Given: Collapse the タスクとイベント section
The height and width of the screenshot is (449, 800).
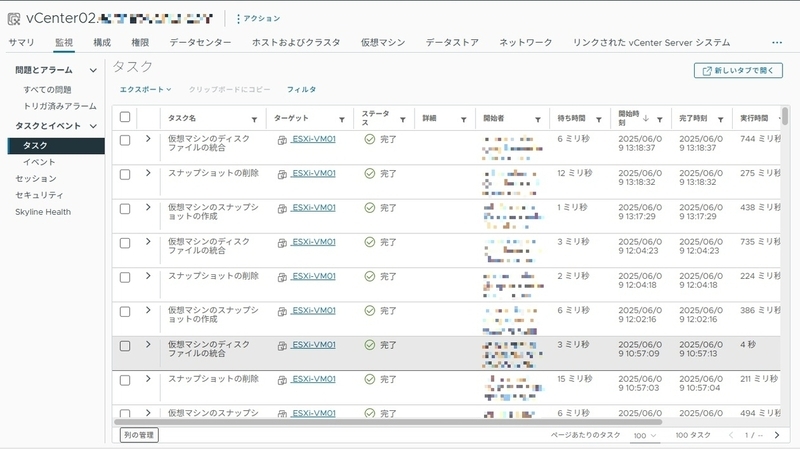Looking at the screenshot, I should 93,126.
